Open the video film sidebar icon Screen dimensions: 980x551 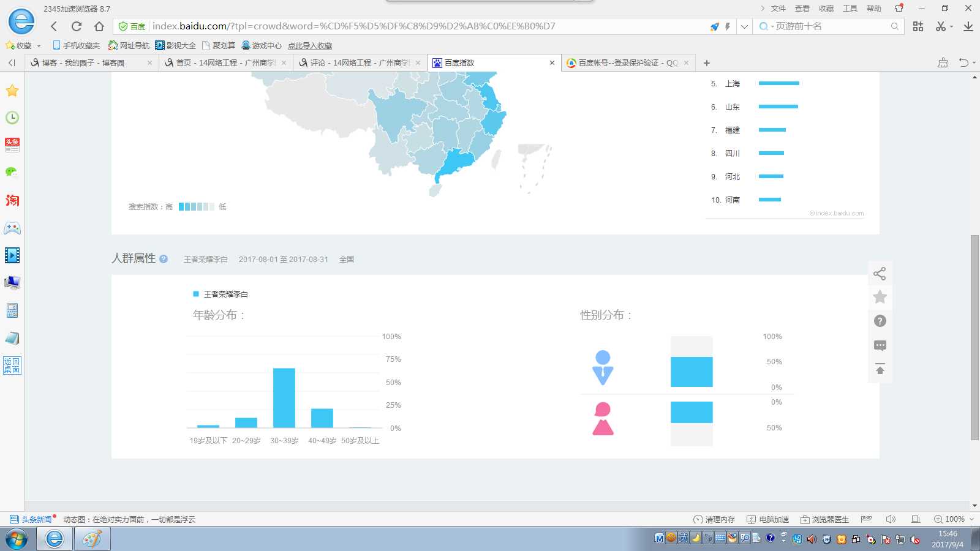[x=12, y=255]
